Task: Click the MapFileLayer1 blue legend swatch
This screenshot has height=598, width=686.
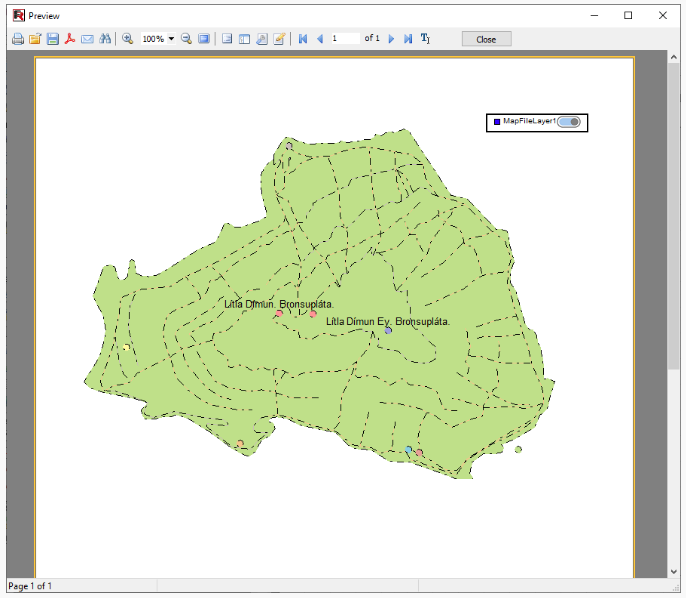Action: pos(497,122)
